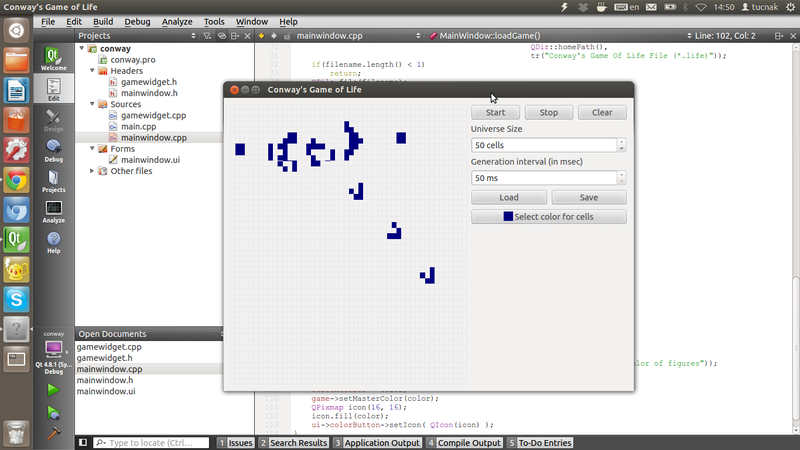Open Ubuntu Dash home launcher icon
800x450 pixels.
tap(16, 31)
